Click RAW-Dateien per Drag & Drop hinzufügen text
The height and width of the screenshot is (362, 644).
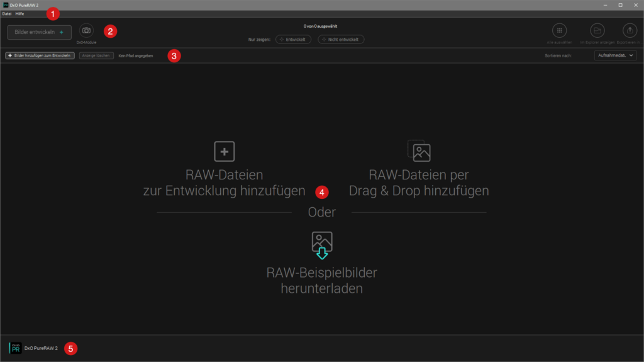click(x=419, y=183)
